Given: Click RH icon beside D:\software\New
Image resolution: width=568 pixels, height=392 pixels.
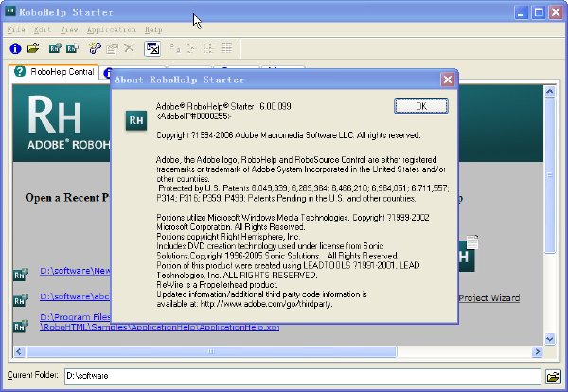Looking at the screenshot, I should [21, 275].
